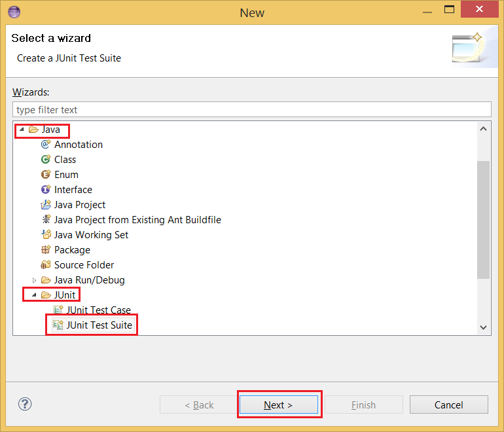
Task: Select Java Project from Existing Ant Buildfile
Action: (137, 220)
